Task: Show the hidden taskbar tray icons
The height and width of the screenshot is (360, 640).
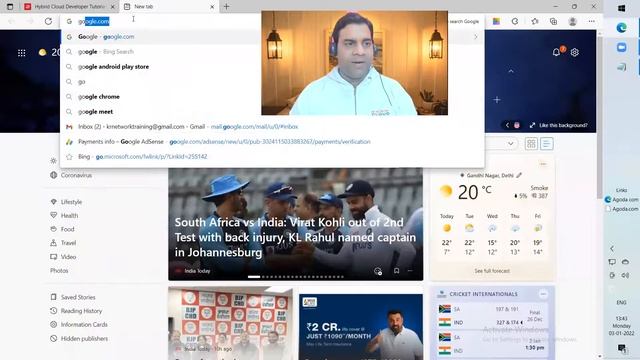Action: [612, 249]
